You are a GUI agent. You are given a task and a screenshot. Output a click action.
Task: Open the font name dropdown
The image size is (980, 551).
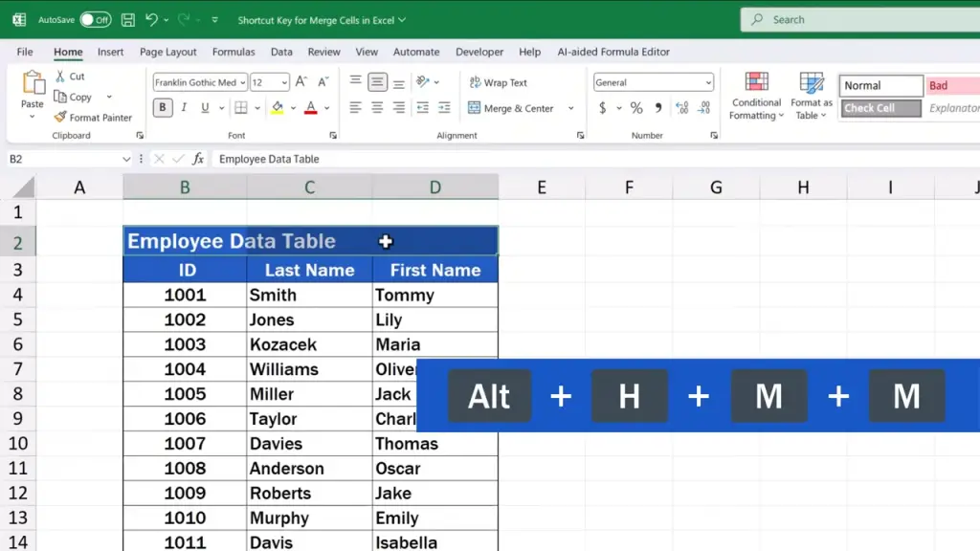click(x=243, y=83)
